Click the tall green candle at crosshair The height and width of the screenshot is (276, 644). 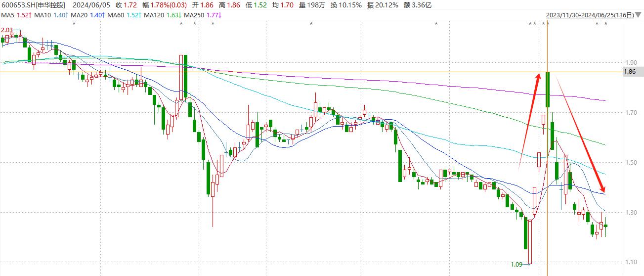tap(548, 90)
